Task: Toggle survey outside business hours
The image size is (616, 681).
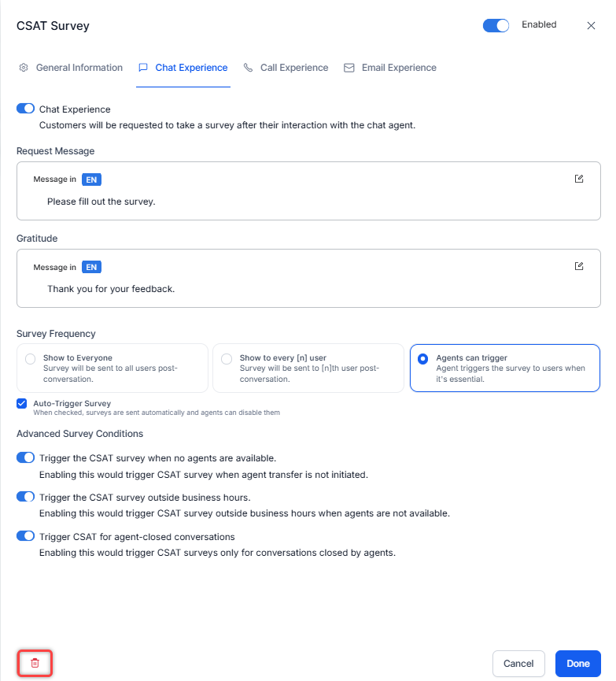Action: pos(26,497)
